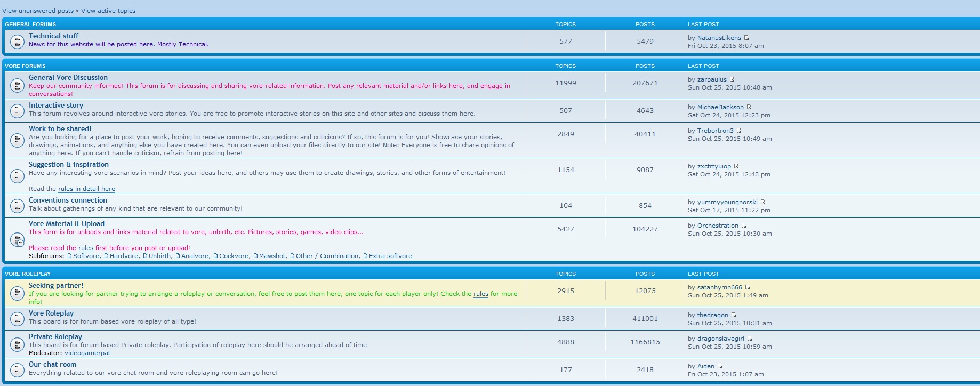Viewport: 980px width, 386px height.
Task: View latest post icon next to Orchestration
Action: click(744, 226)
